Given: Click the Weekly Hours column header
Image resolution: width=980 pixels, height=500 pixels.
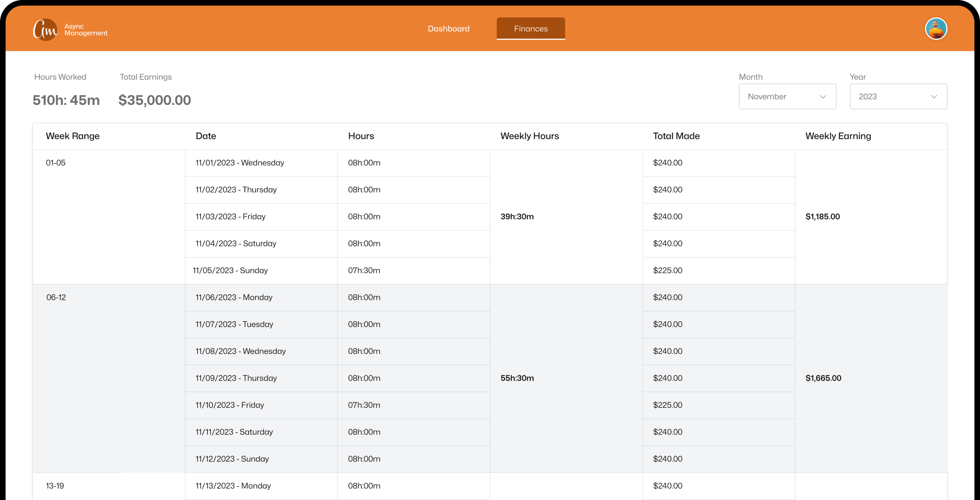Looking at the screenshot, I should click(x=530, y=136).
